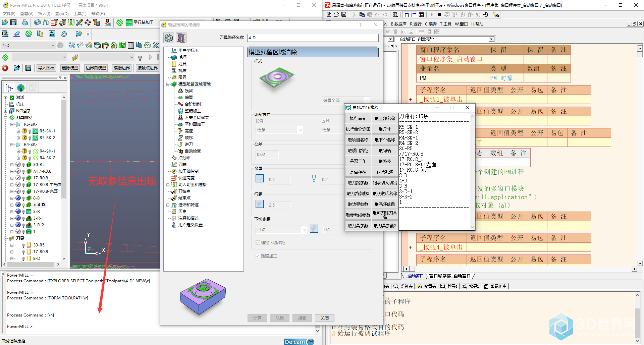Open the NC program machine icon

point(5,34)
